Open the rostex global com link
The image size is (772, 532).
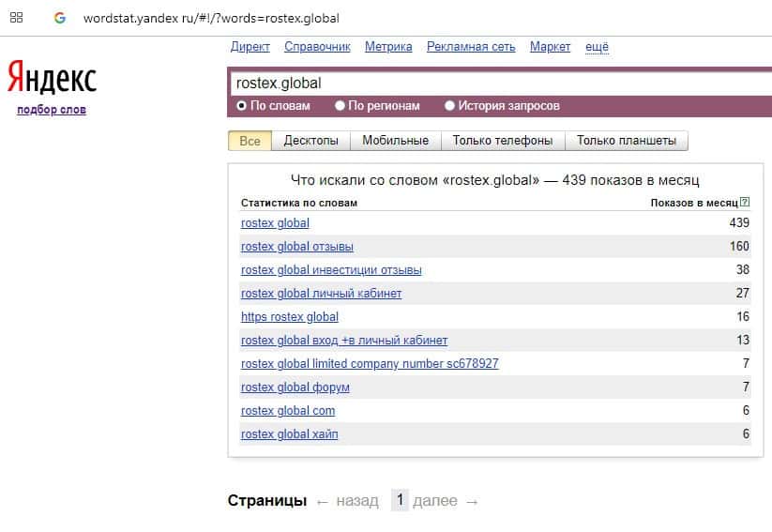(288, 411)
